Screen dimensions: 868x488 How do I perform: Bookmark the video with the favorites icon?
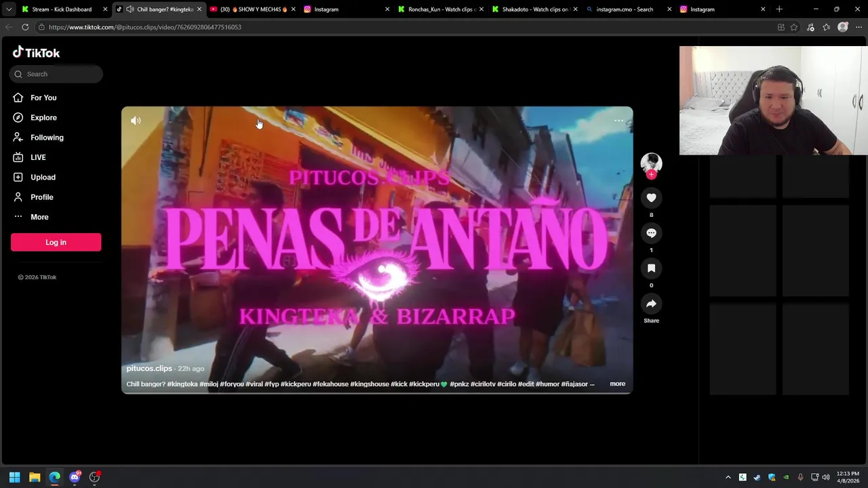(x=651, y=268)
